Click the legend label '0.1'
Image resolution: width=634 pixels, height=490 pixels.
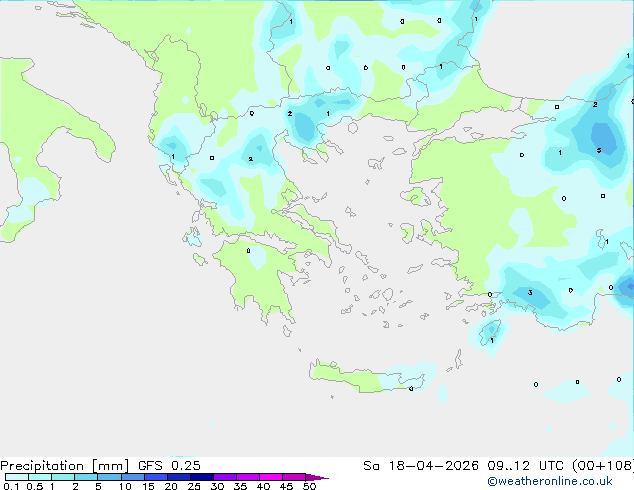pyautogui.click(x=11, y=486)
